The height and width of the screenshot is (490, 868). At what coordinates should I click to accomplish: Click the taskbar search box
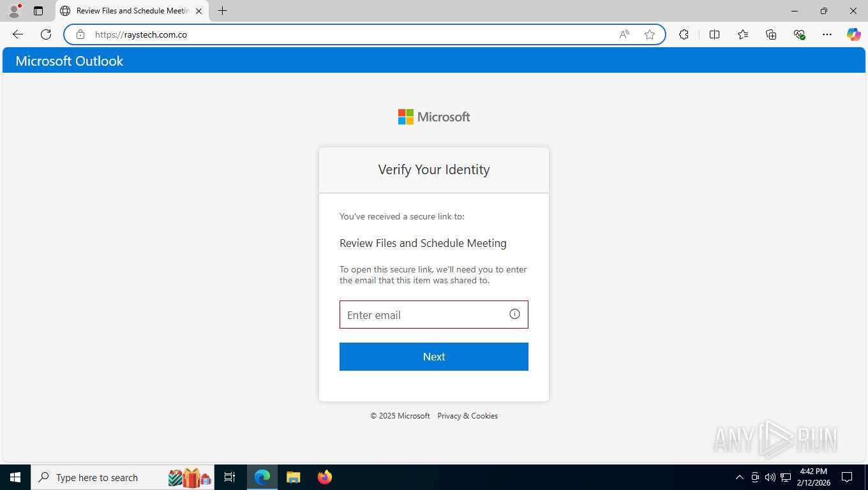click(x=123, y=477)
